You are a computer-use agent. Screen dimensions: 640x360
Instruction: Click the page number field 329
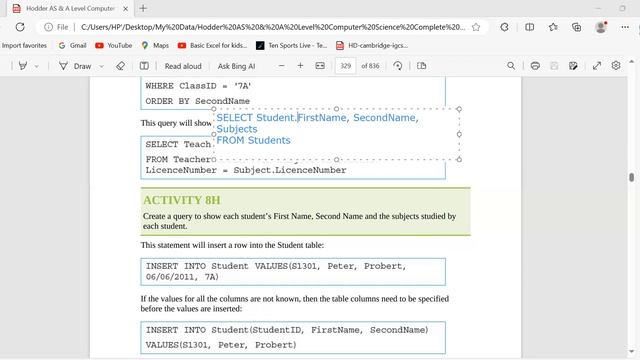point(345,66)
